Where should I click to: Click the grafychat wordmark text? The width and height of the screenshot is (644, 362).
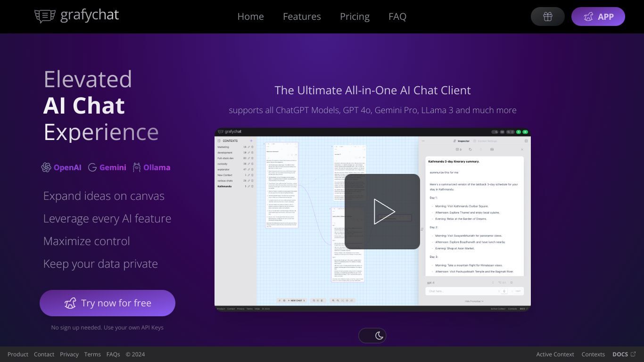[90, 15]
